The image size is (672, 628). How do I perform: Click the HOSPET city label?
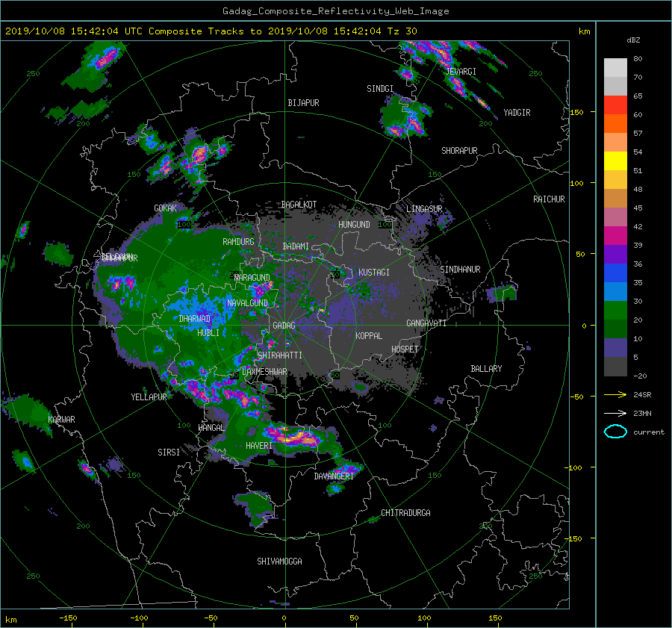(405, 349)
